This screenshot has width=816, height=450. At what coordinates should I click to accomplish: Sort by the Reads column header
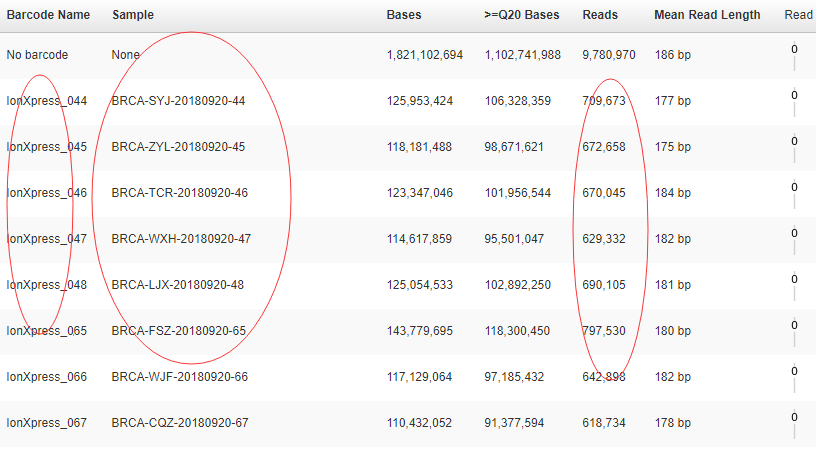coord(600,15)
